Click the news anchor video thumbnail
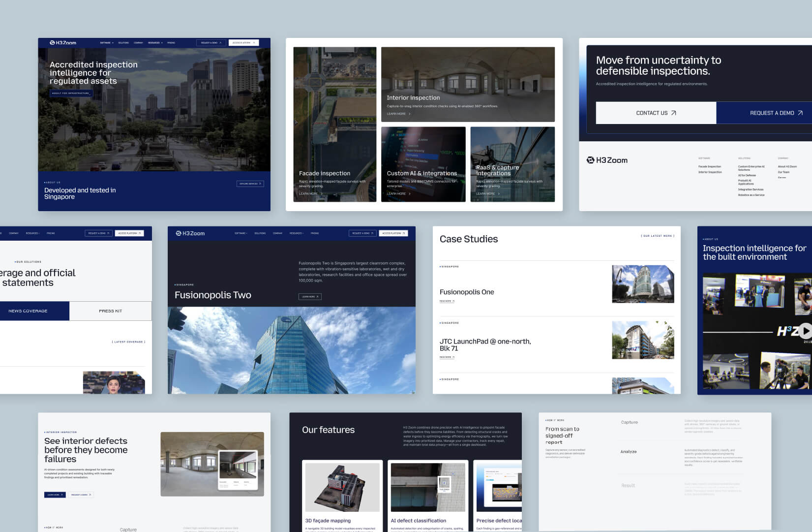The image size is (812, 532). (x=114, y=383)
